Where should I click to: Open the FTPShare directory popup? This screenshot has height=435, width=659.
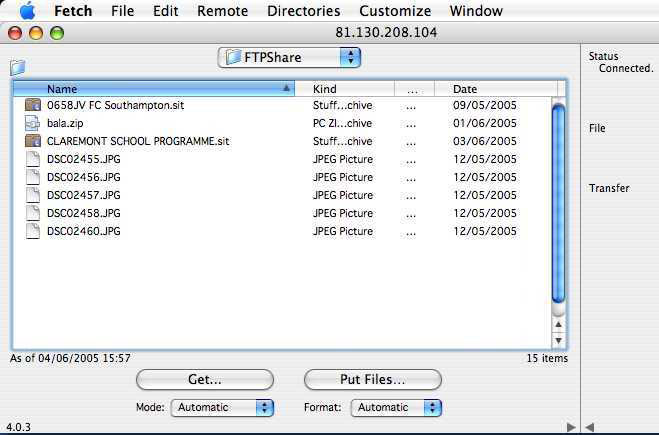pyautogui.click(x=289, y=58)
